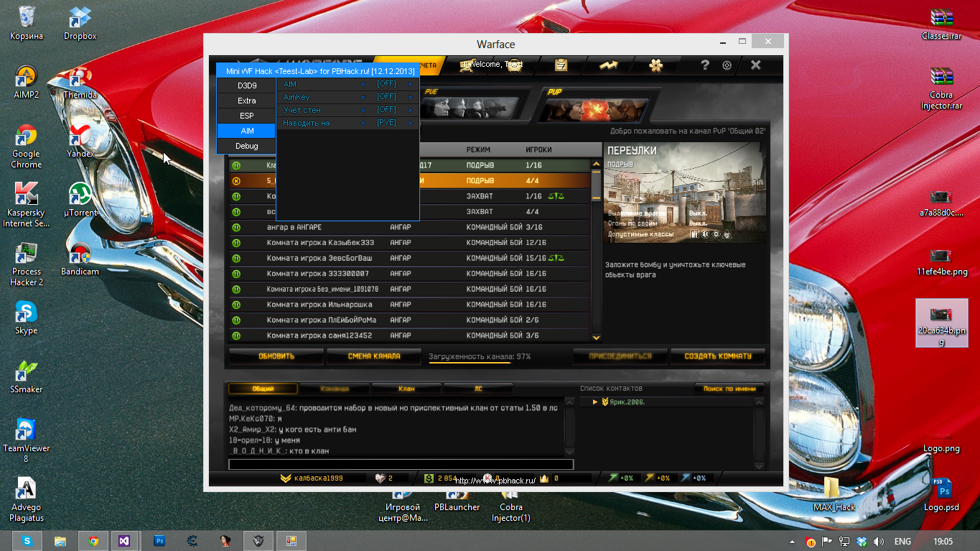This screenshot has width=980, height=551.
Task: Click the puzzle-piece icon in the Warface header
Action: click(655, 65)
